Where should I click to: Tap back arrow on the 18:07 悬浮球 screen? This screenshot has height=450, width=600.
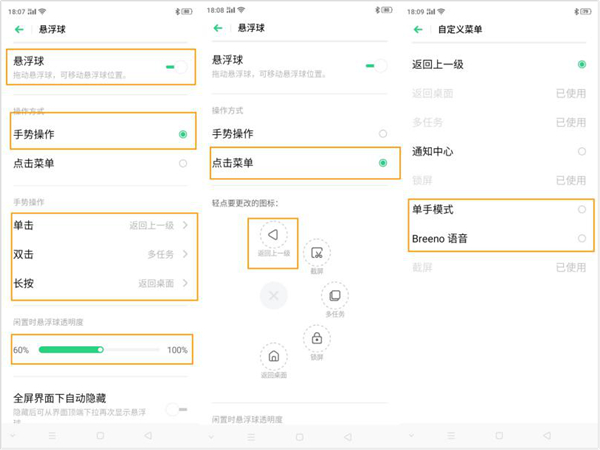point(19,30)
